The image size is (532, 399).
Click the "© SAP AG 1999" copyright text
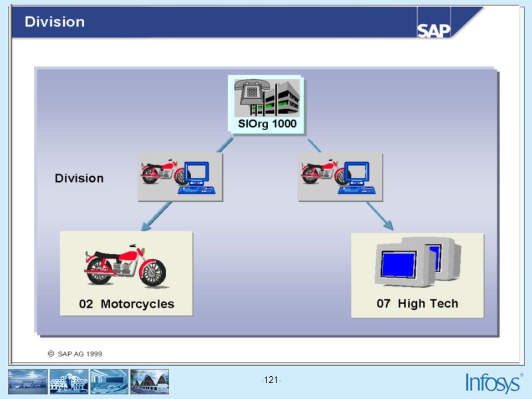point(75,354)
